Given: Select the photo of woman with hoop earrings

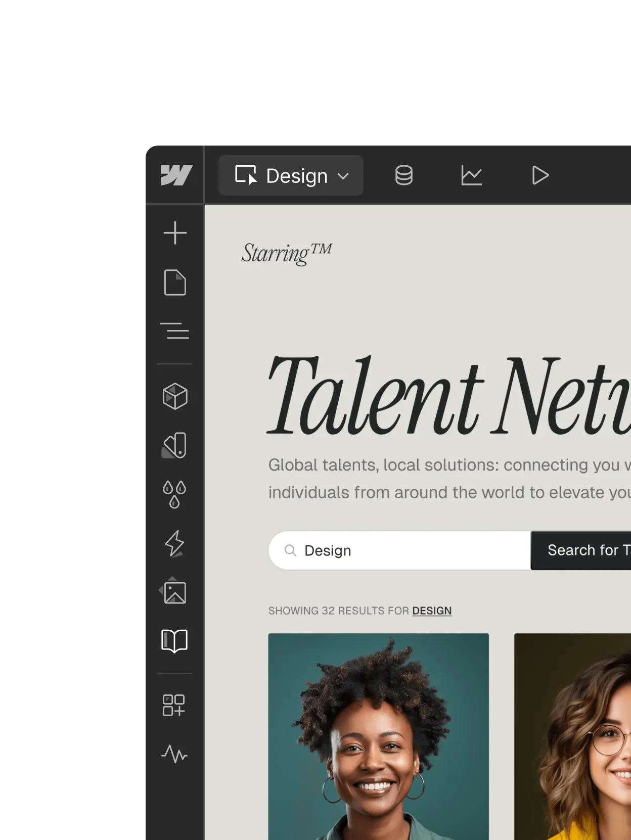Looking at the screenshot, I should (379, 736).
